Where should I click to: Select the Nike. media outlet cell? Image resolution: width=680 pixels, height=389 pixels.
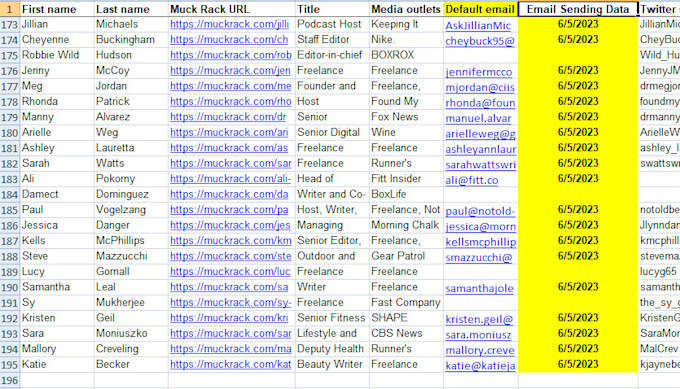click(406, 40)
